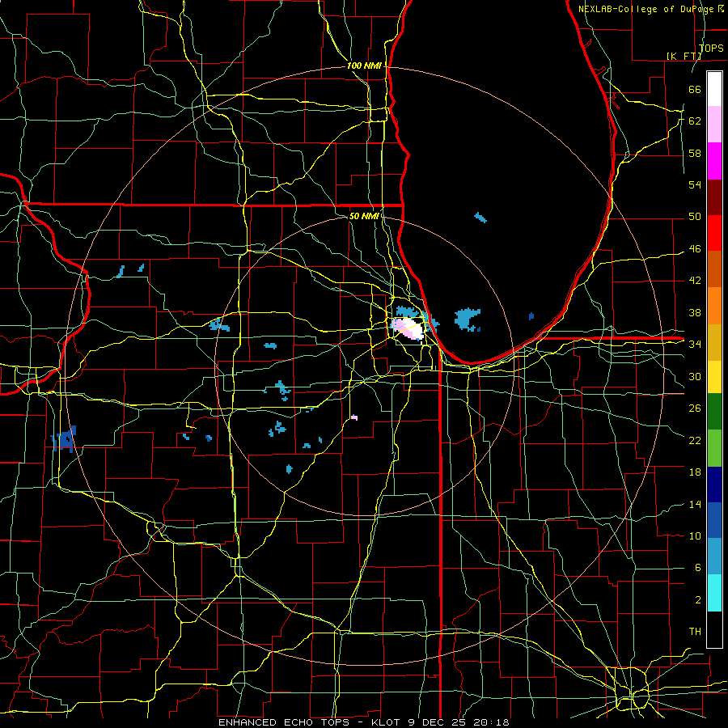Click the 22 legend value
This screenshot has width=728, height=728.
click(x=695, y=440)
